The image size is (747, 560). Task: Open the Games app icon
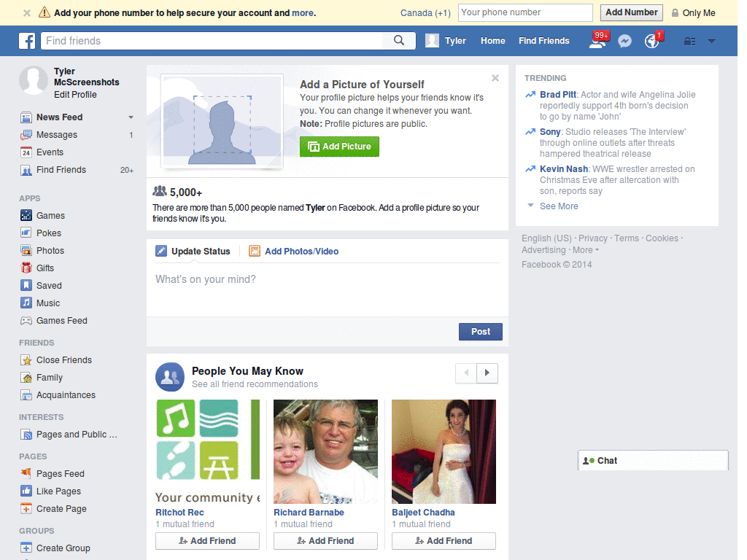point(26,215)
